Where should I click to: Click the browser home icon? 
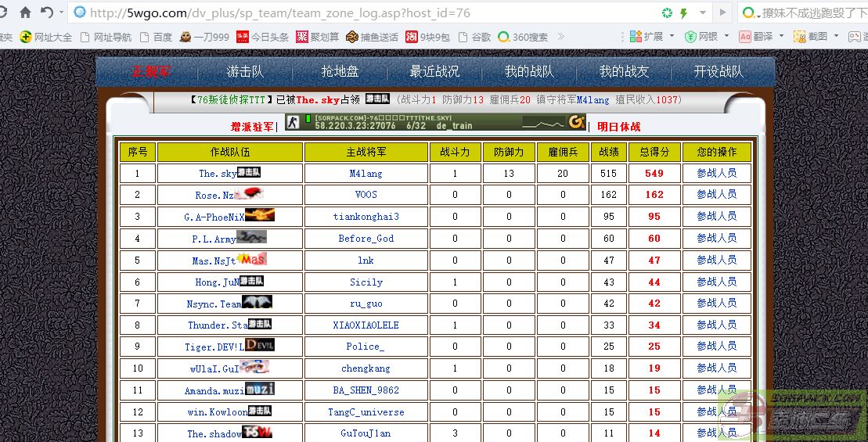[x=25, y=13]
